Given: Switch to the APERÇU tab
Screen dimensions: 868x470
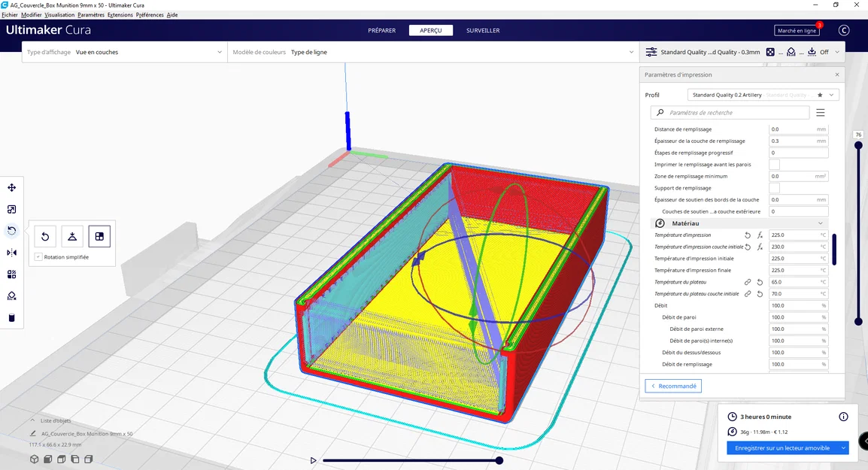Looking at the screenshot, I should pos(431,30).
